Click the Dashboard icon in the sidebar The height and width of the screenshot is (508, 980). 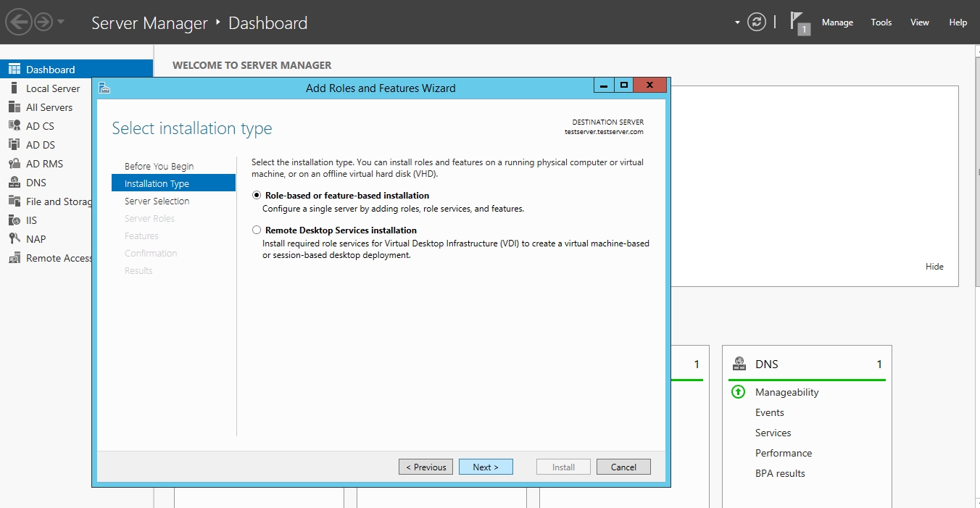[x=14, y=70]
